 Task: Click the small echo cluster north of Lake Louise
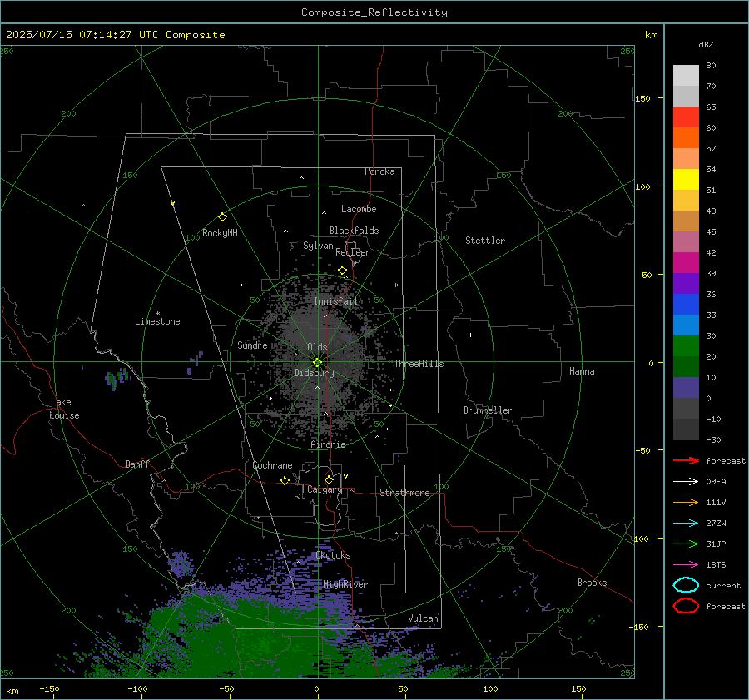117,378
